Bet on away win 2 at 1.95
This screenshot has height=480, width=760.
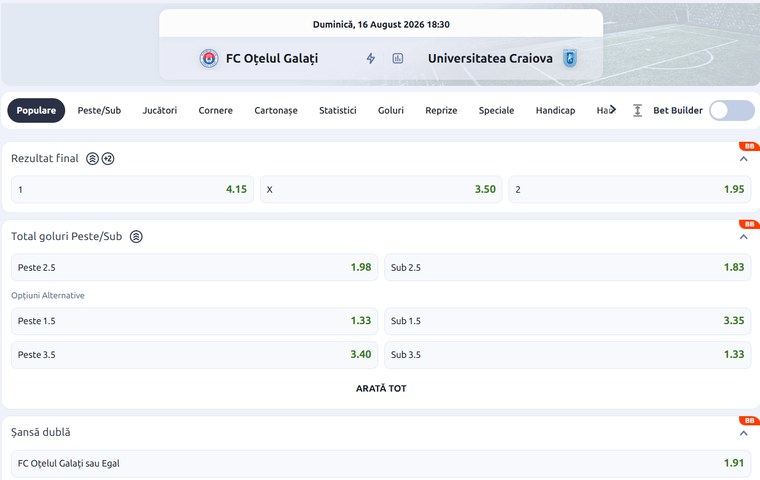pos(630,190)
